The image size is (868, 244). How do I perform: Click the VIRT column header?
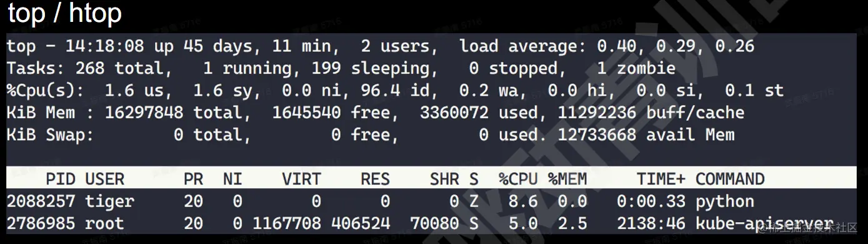301,180
